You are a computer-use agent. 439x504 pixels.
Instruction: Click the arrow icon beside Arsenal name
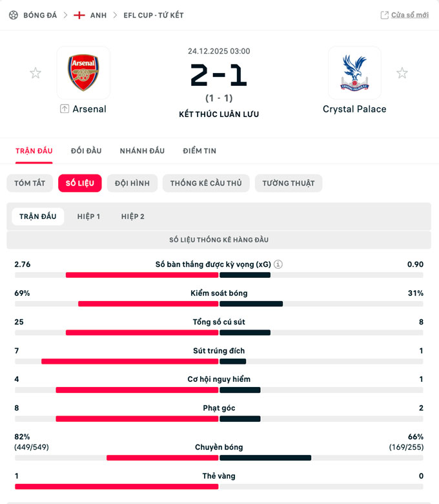point(64,109)
